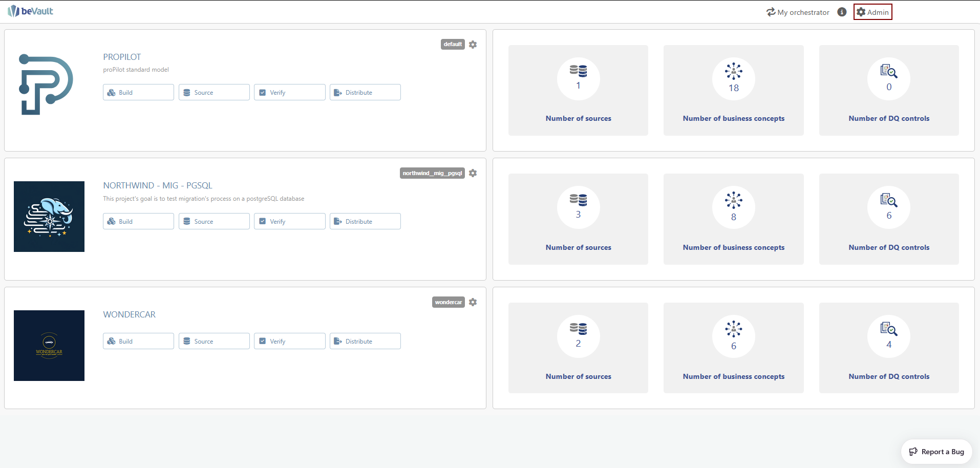Click the PROPILOT business concepts card

pos(733,90)
